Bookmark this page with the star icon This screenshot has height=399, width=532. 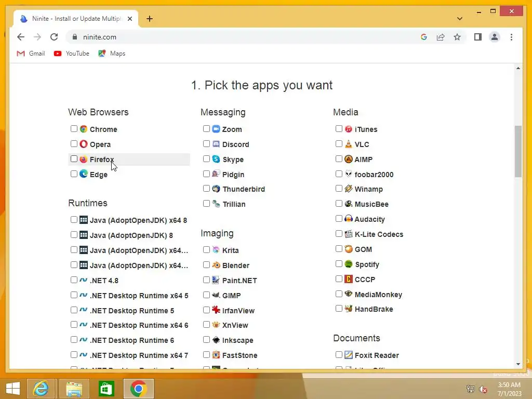(x=457, y=37)
